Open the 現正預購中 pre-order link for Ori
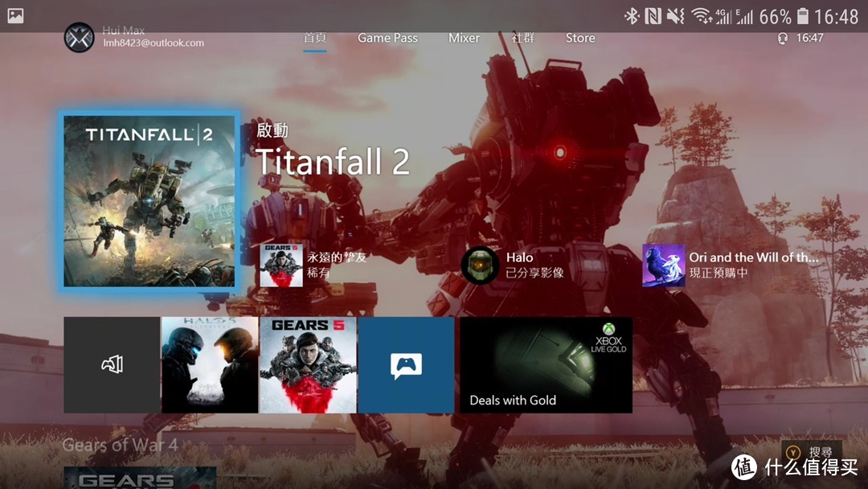868x489 pixels. (x=718, y=273)
